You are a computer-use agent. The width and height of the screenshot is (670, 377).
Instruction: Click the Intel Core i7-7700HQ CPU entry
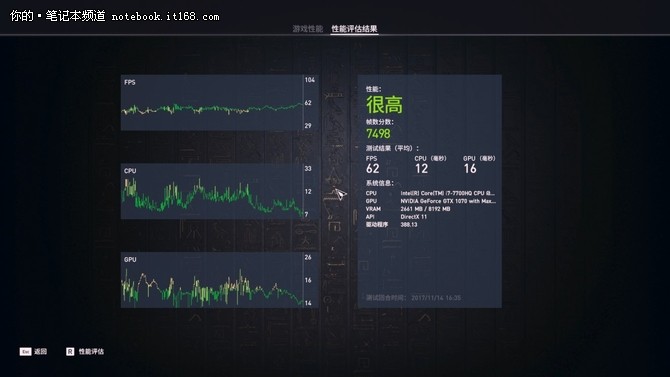tap(447, 193)
